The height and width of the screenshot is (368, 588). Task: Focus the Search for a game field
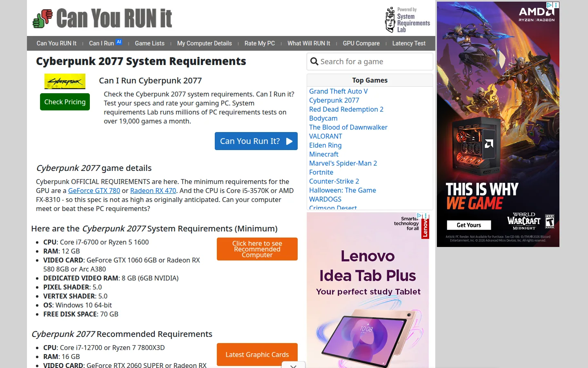pos(370,61)
